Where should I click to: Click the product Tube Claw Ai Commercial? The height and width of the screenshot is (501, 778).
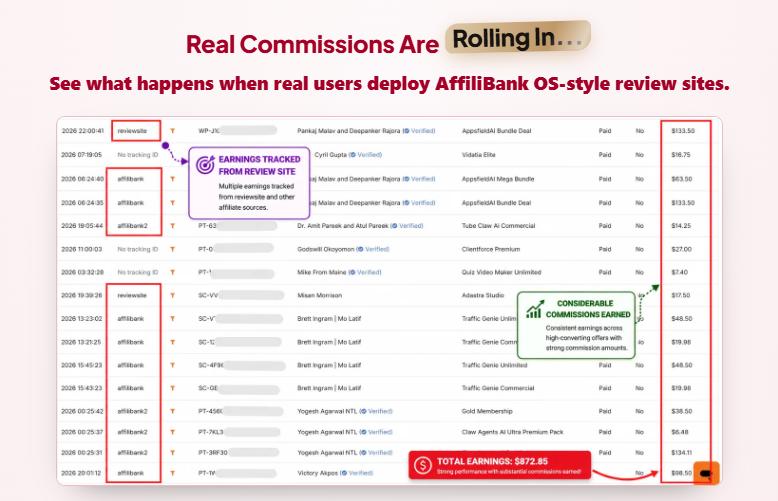(x=499, y=226)
